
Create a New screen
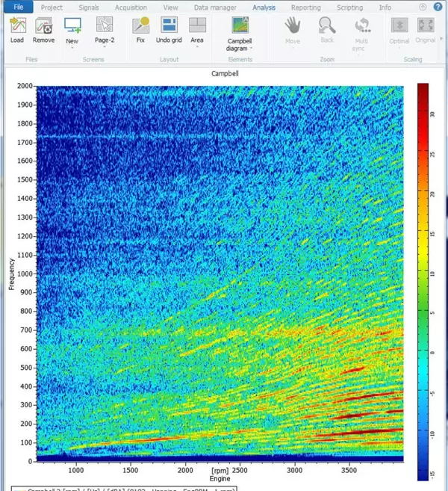click(72, 25)
